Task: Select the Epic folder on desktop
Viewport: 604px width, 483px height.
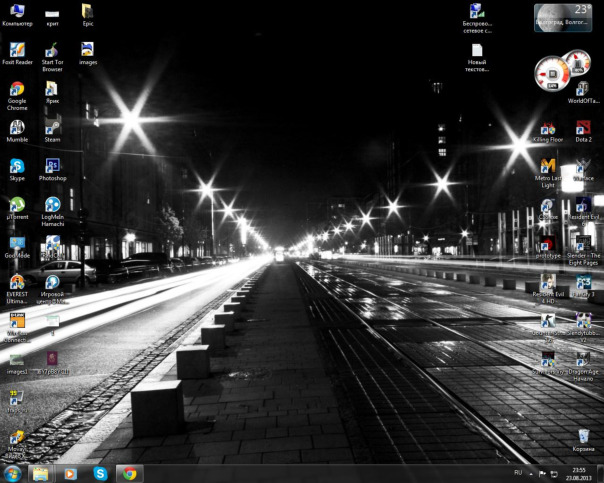Action: pos(88,12)
